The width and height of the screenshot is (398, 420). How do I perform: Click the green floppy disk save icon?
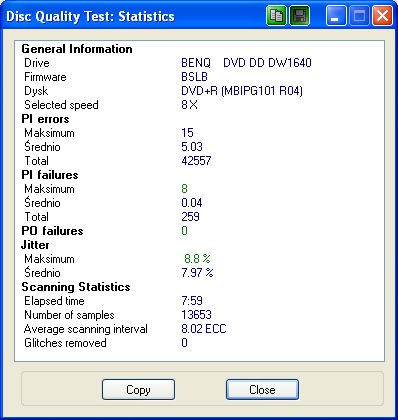(300, 16)
